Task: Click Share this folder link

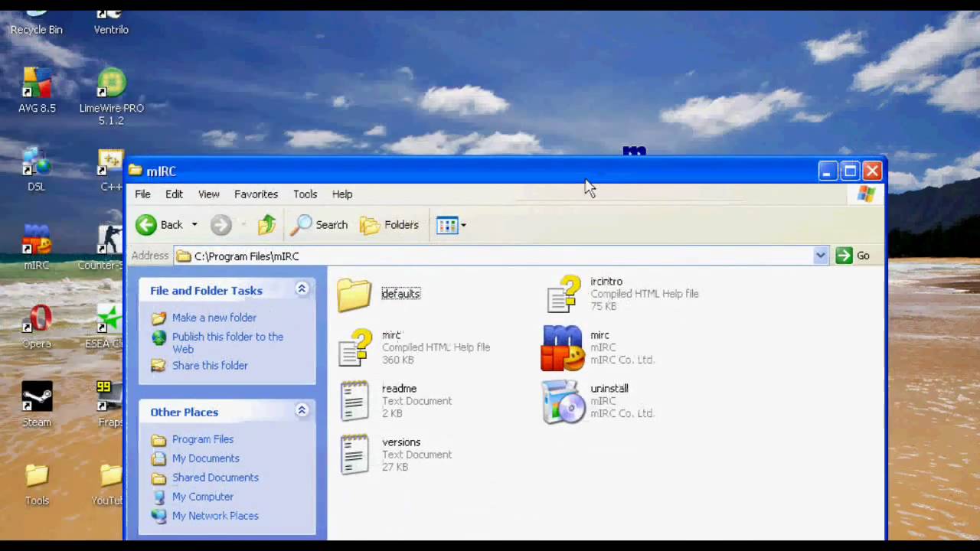Action: (210, 366)
